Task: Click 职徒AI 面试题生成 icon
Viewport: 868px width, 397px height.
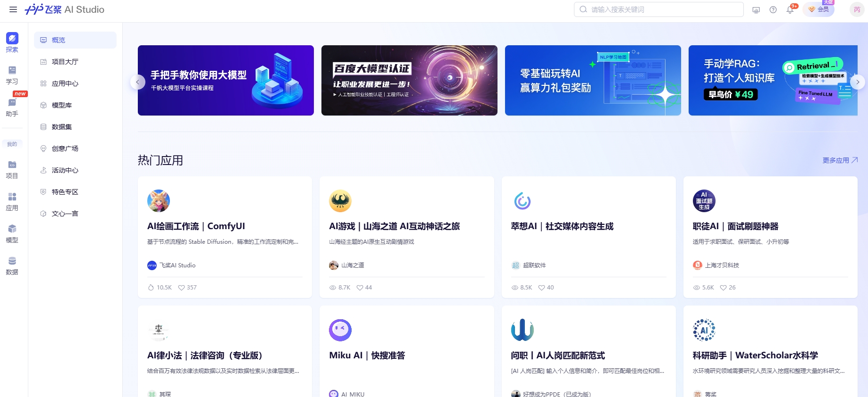Action: point(704,201)
